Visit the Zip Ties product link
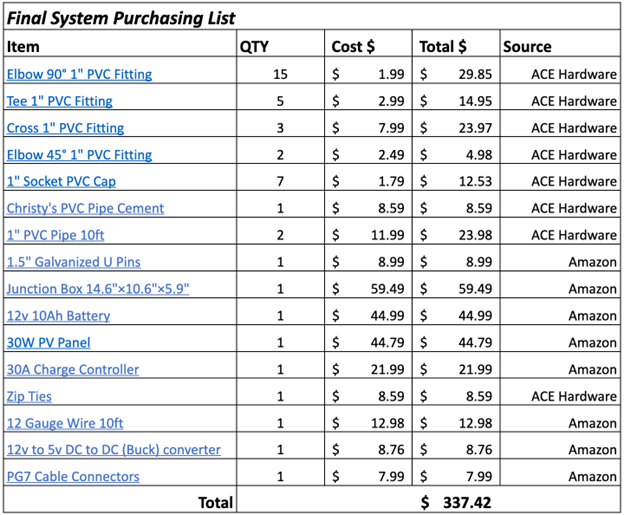 point(31,397)
